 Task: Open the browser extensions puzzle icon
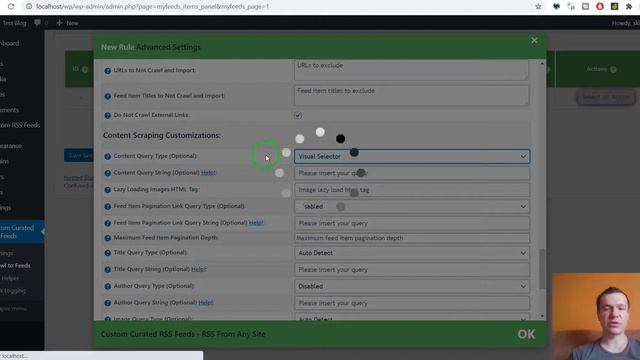click(629, 7)
